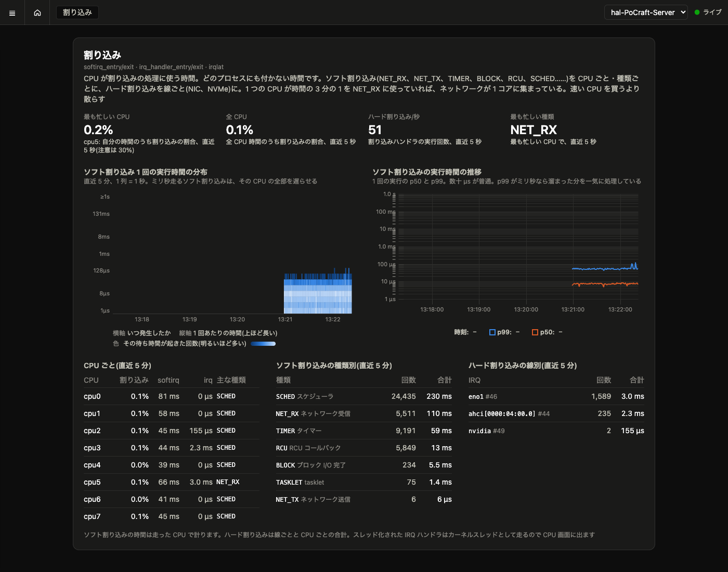Click the SCHED スケジューラ softirq row
This screenshot has width=728, height=572.
pos(364,396)
